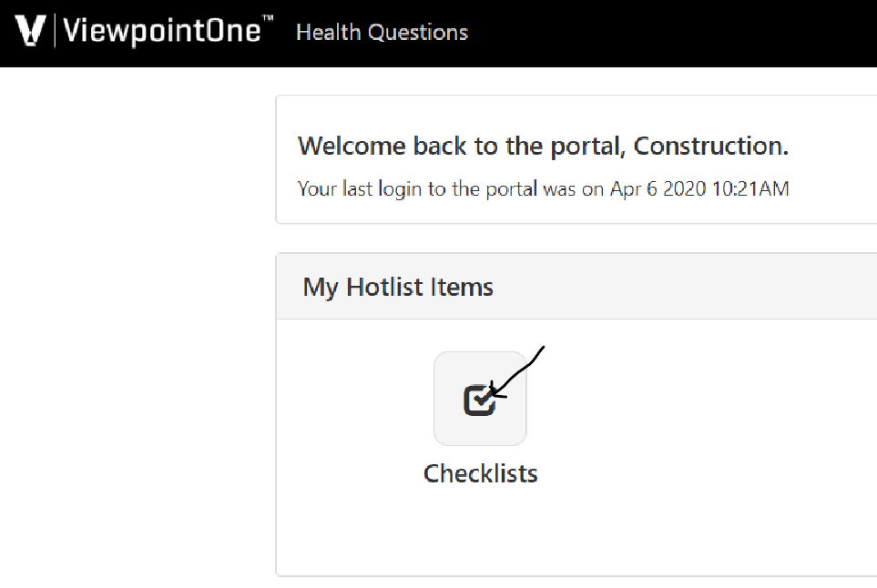
Task: Click the hand-drawn arrow annotation
Action: tap(516, 371)
